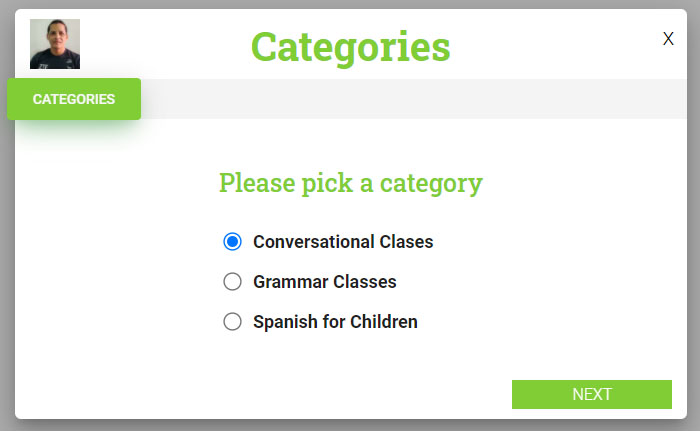The height and width of the screenshot is (431, 700).
Task: Proceed to the next step
Action: [591, 394]
